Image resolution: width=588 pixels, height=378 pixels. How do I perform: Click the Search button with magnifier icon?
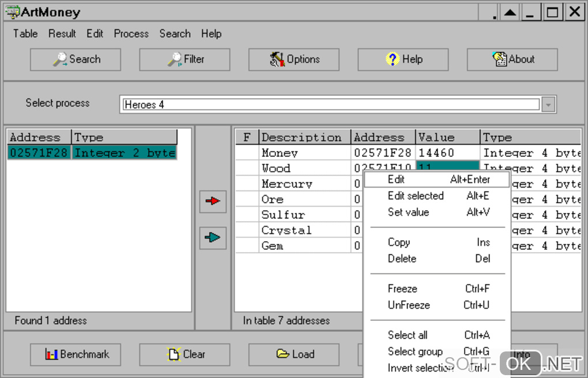tap(76, 59)
